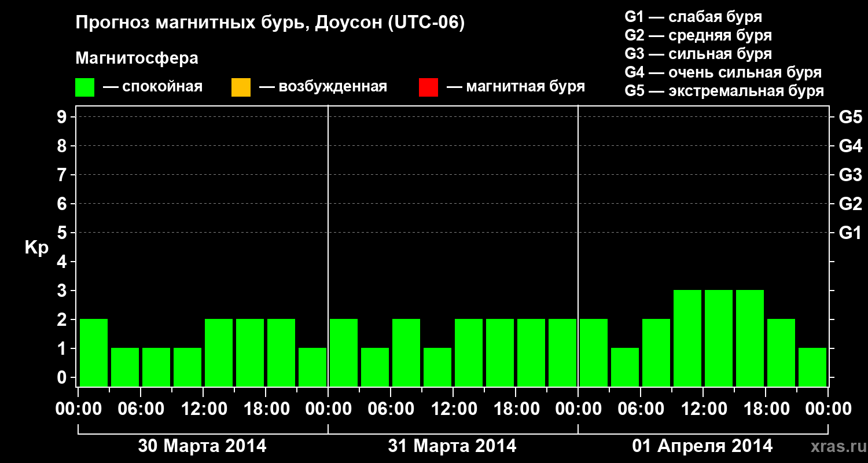Click '06:00' time label under 31 Марта
868x463 pixels.
coord(391,409)
